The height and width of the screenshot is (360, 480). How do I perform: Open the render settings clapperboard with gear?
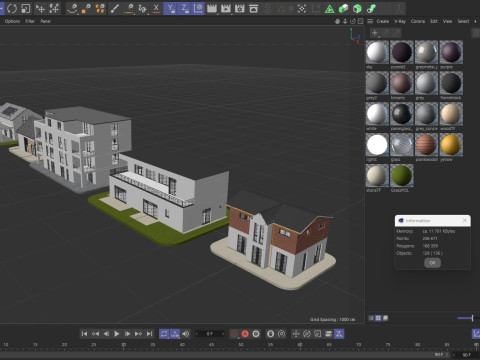pyautogui.click(x=240, y=9)
